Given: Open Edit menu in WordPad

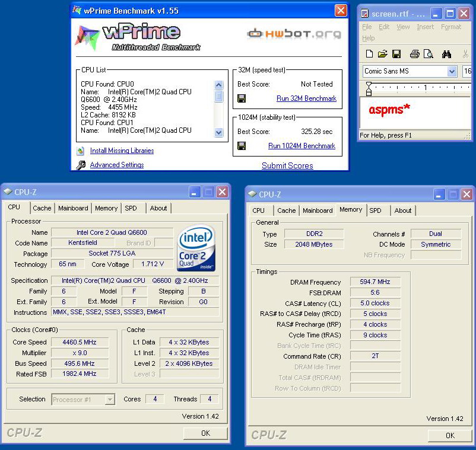Looking at the screenshot, I should tap(384, 27).
